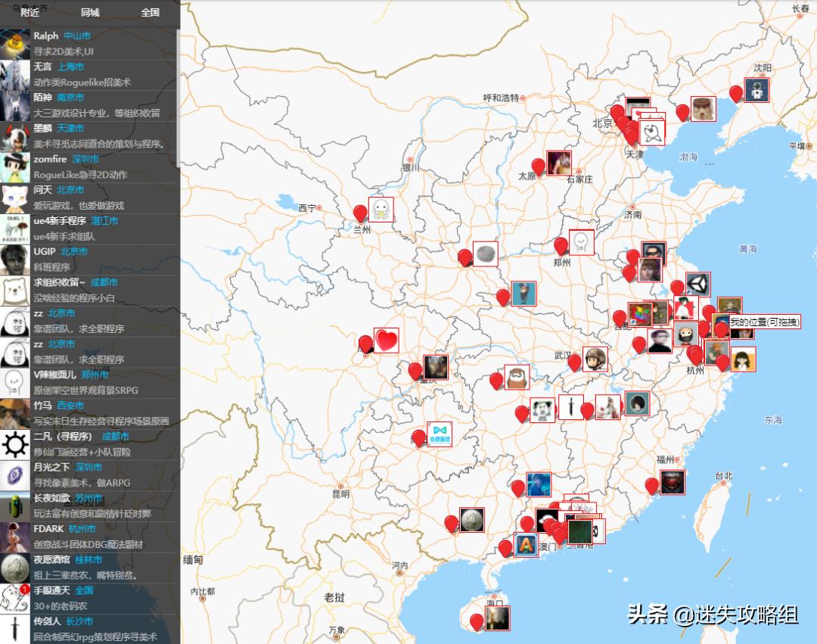This screenshot has height=644, width=817.
Task: Open the coin avatar of 夜愿酒馆
Action: 14,568
